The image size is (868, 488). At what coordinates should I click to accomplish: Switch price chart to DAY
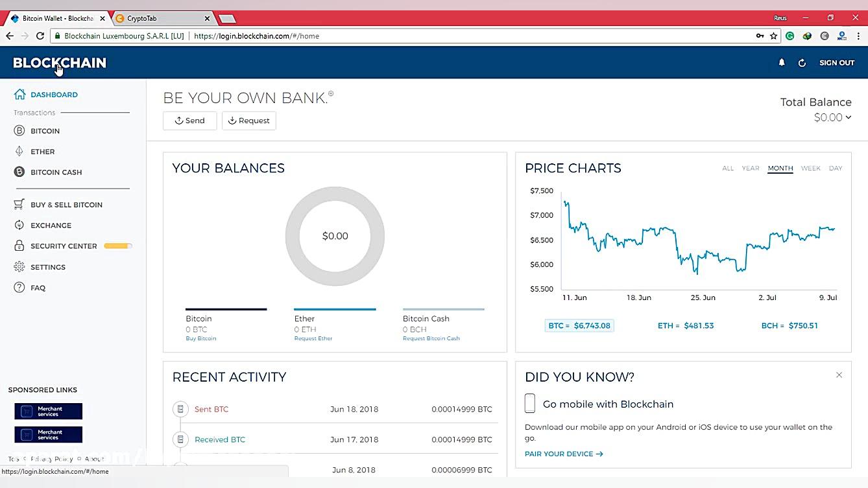coord(836,168)
